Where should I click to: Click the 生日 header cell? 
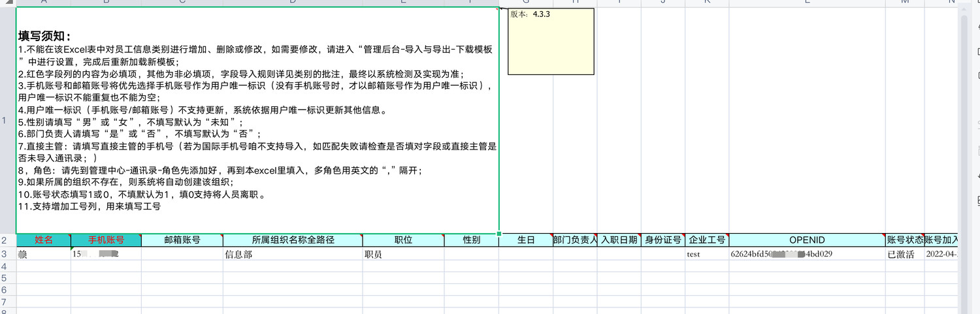coord(526,240)
